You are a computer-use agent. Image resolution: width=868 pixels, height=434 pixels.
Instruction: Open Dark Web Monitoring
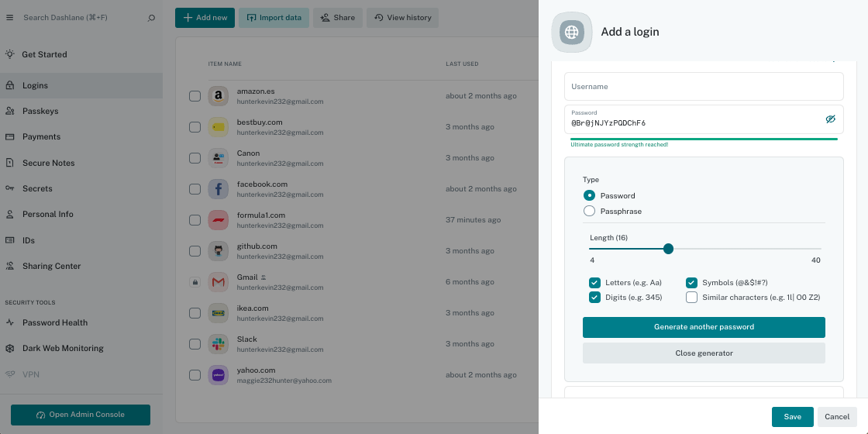click(x=81, y=348)
